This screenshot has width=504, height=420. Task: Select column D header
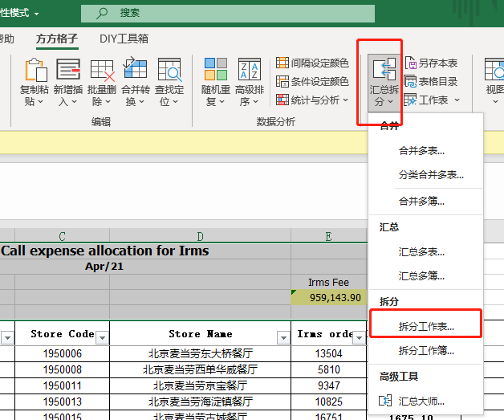pos(200,236)
